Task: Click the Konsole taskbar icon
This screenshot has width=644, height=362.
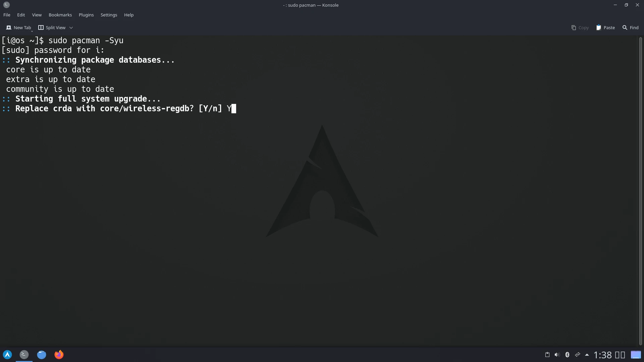Action: tap(24, 354)
